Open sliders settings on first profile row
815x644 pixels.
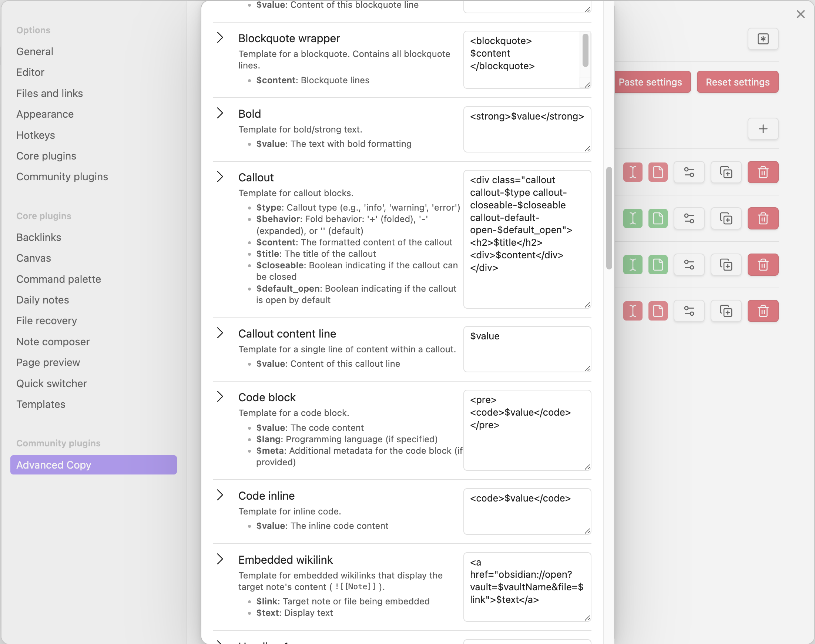[x=689, y=172]
